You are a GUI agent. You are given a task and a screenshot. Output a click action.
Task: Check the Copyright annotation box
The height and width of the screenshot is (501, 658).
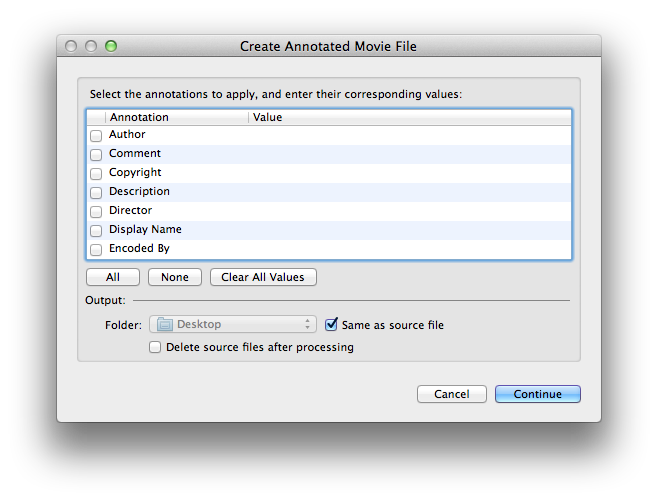coord(96,173)
